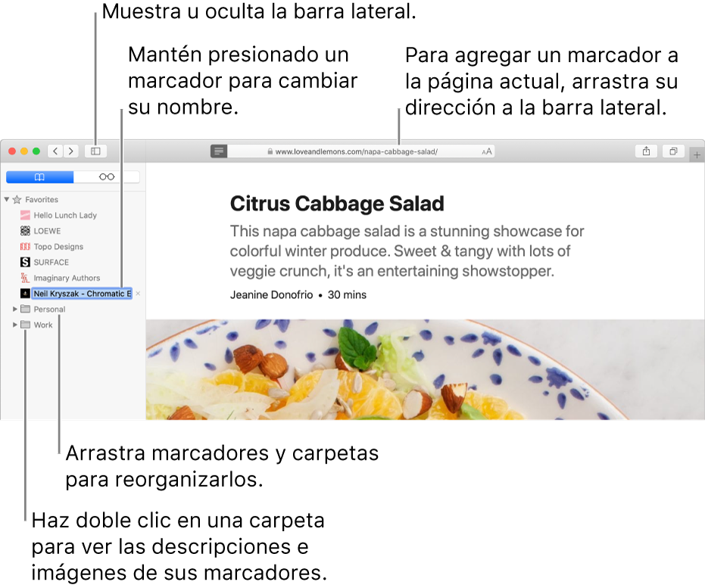Click the 30 mins label
Screen dimensions: 705x588
(x=347, y=295)
